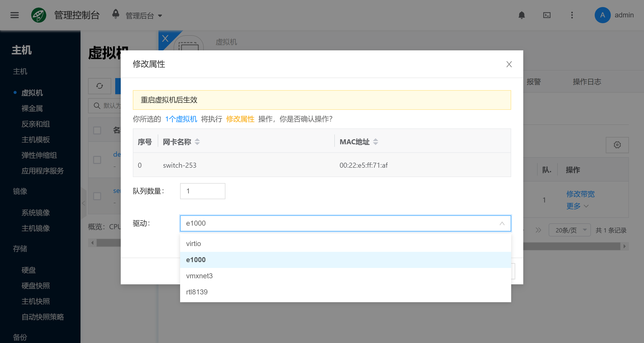Screen dimensions: 644x343
Task: Tick the checkbox of the 'de' row
Action: 97,160
